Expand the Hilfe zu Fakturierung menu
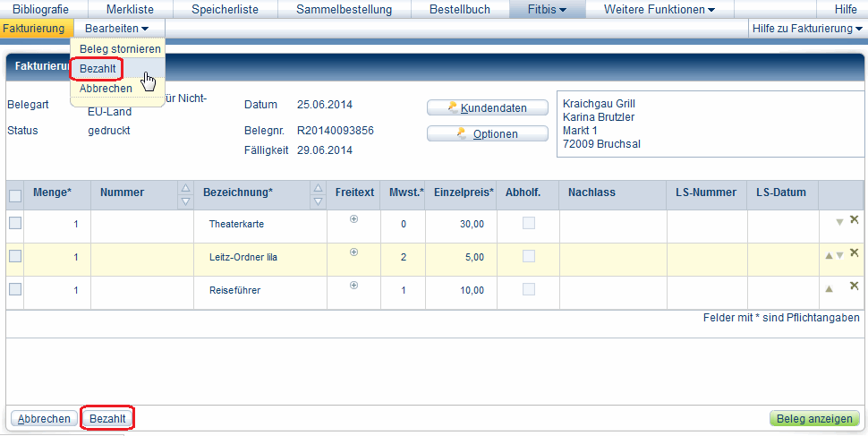The width and height of the screenshot is (868, 436). tap(807, 30)
